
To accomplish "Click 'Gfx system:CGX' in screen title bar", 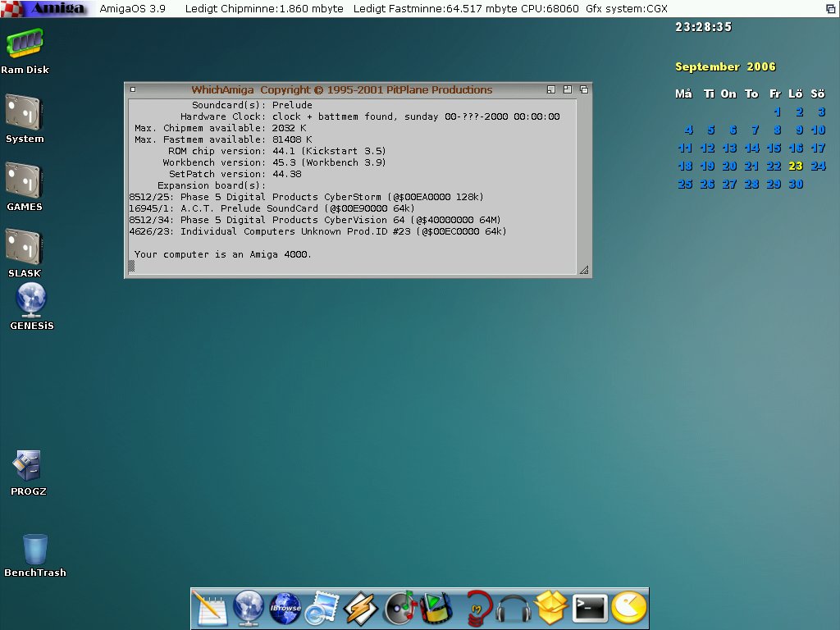I will 627,8.
